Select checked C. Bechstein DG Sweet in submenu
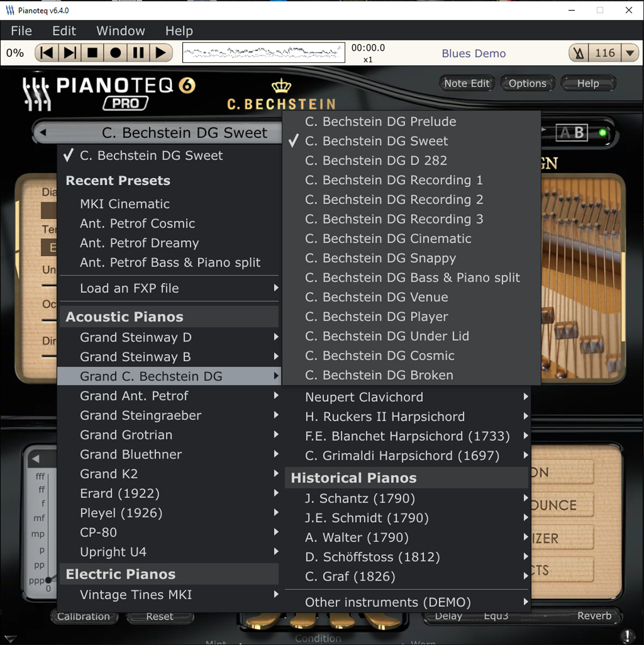Screen dimensions: 644x645 click(411, 141)
